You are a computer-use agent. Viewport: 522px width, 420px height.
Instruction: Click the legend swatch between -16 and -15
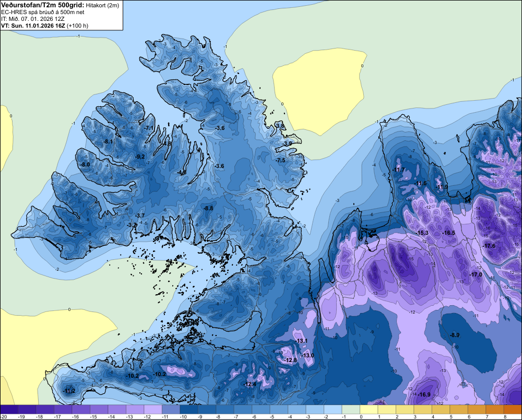click(81, 410)
